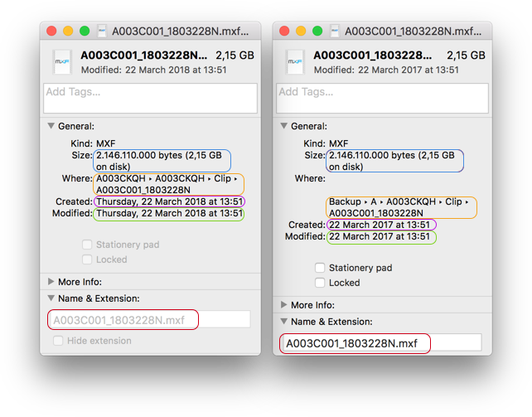Click Modified value 22 March 2017 in General
Image resolution: width=532 pixels, height=417 pixels.
point(380,236)
